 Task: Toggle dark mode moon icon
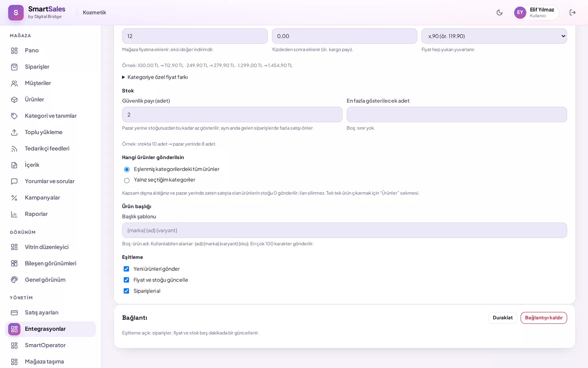(x=499, y=12)
